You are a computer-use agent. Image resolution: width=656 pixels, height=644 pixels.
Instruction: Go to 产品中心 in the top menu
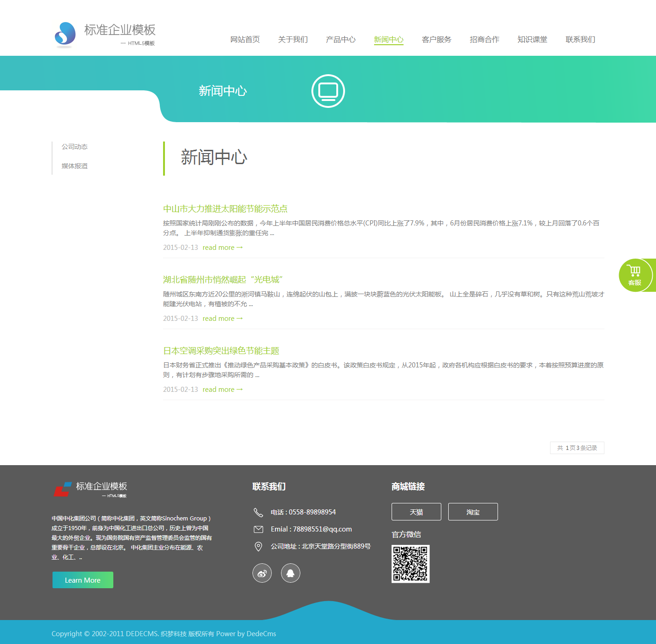341,40
